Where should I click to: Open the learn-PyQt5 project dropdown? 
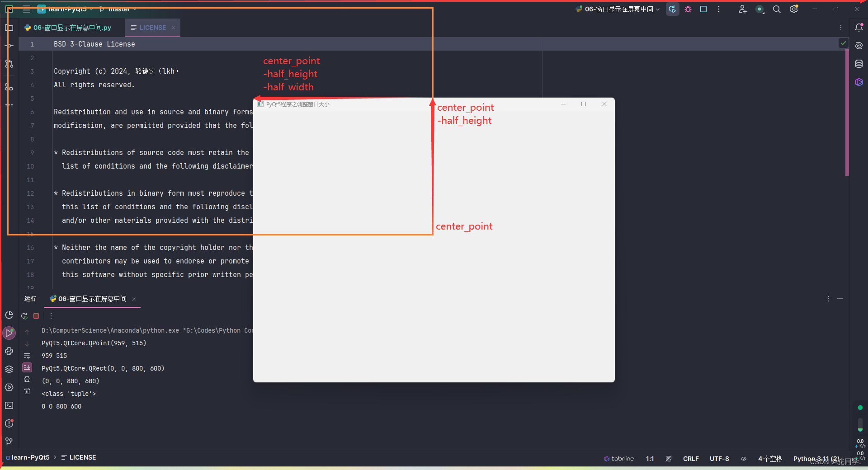(66, 9)
